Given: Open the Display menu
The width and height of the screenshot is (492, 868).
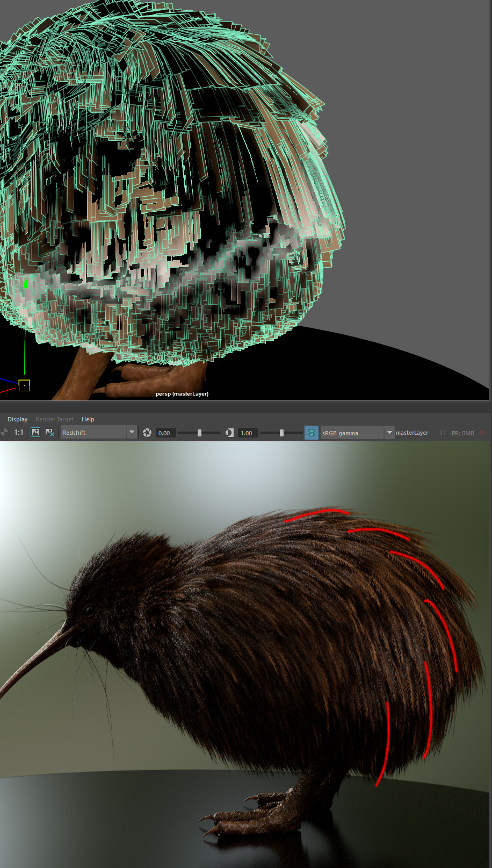Looking at the screenshot, I should (17, 419).
